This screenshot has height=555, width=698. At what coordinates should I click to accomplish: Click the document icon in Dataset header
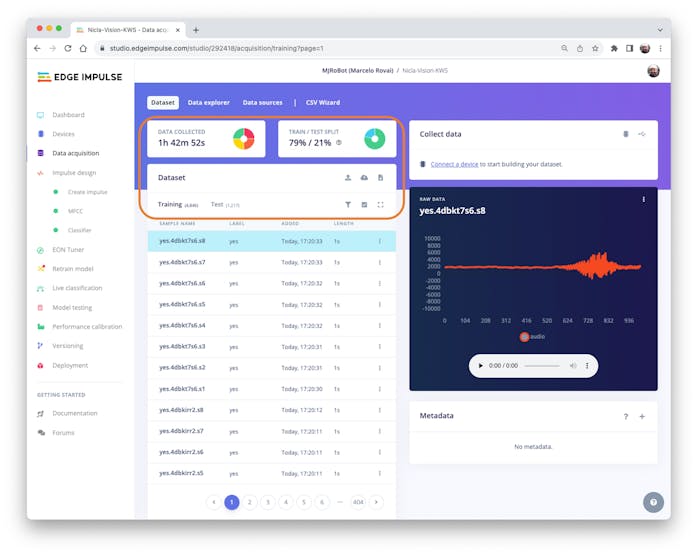[380, 178]
